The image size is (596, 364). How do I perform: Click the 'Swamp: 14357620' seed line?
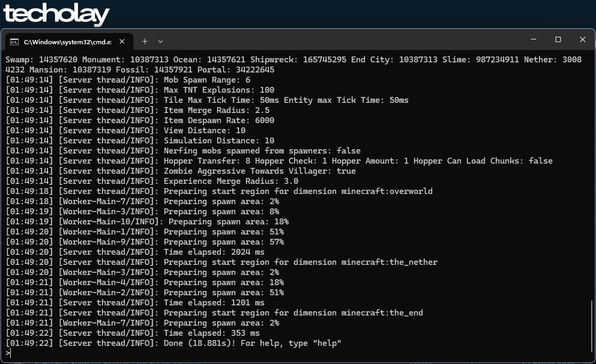pos(293,60)
